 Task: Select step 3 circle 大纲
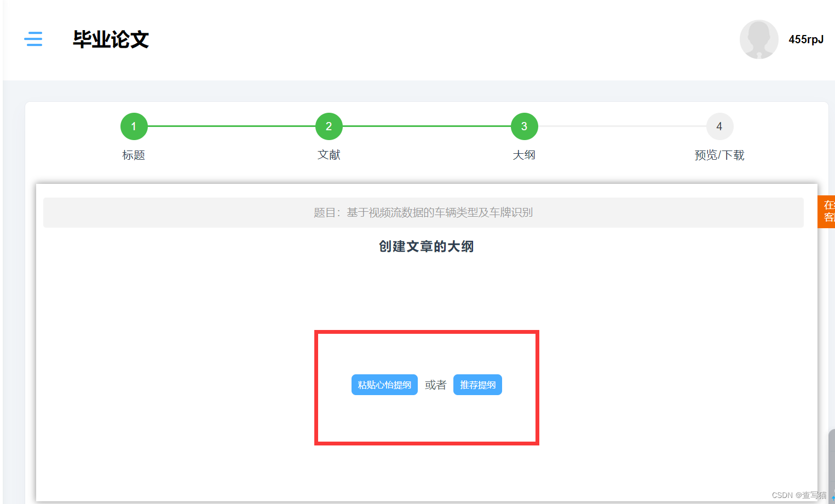point(525,126)
